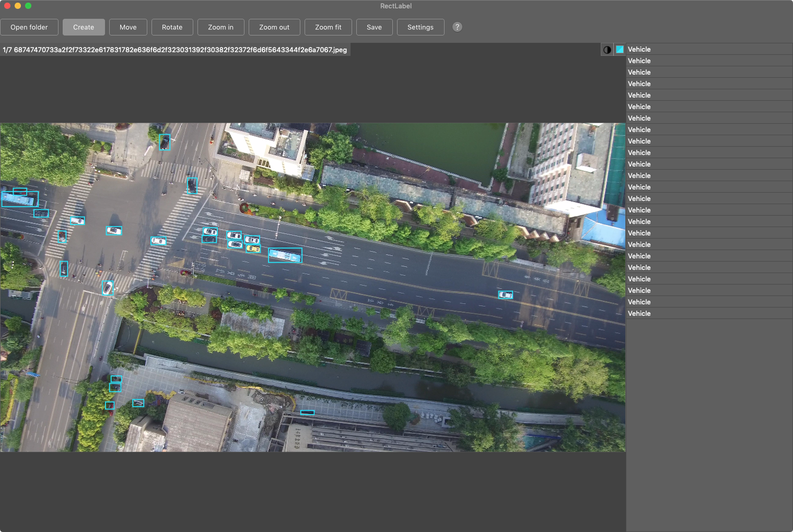Click the cyan label color swatch
Viewport: 793px width, 532px height.
click(x=619, y=49)
